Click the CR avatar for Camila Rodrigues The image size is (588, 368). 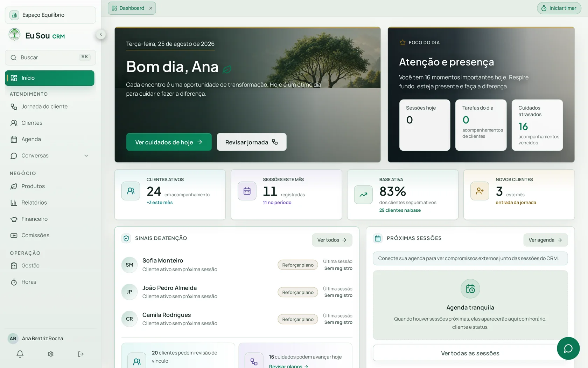pos(129,319)
